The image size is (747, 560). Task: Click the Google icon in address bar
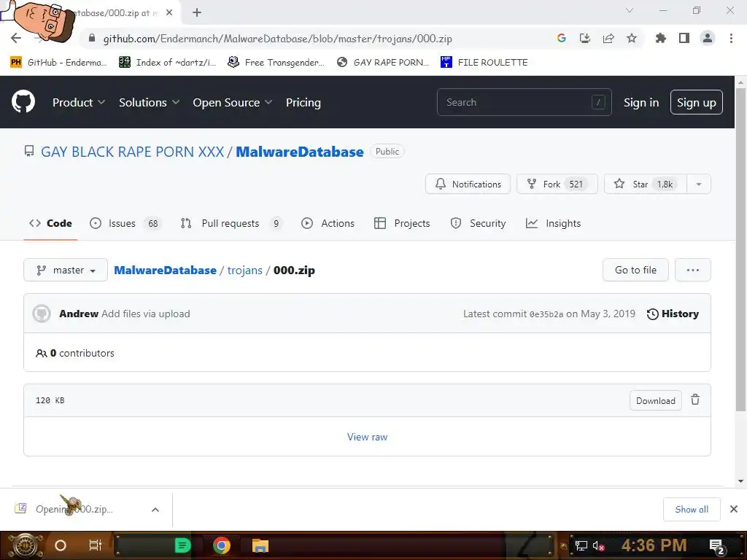[x=562, y=38]
